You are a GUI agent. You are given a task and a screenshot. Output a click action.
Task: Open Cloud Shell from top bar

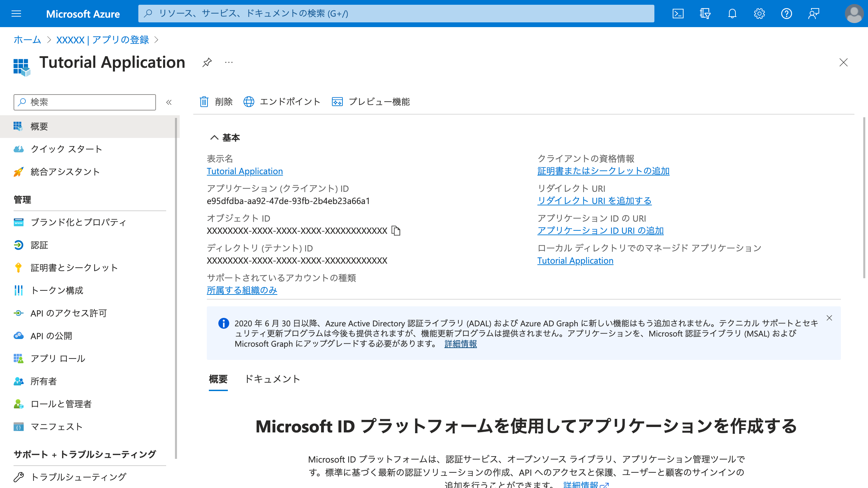(x=678, y=14)
